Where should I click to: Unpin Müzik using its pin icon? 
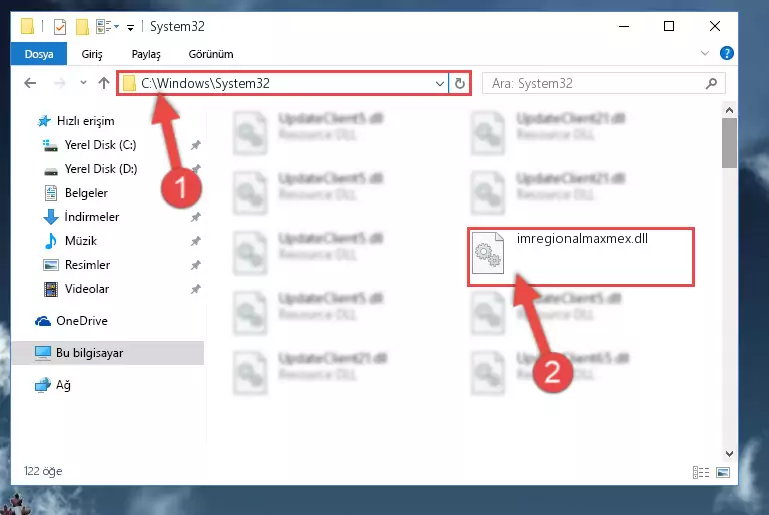196,241
